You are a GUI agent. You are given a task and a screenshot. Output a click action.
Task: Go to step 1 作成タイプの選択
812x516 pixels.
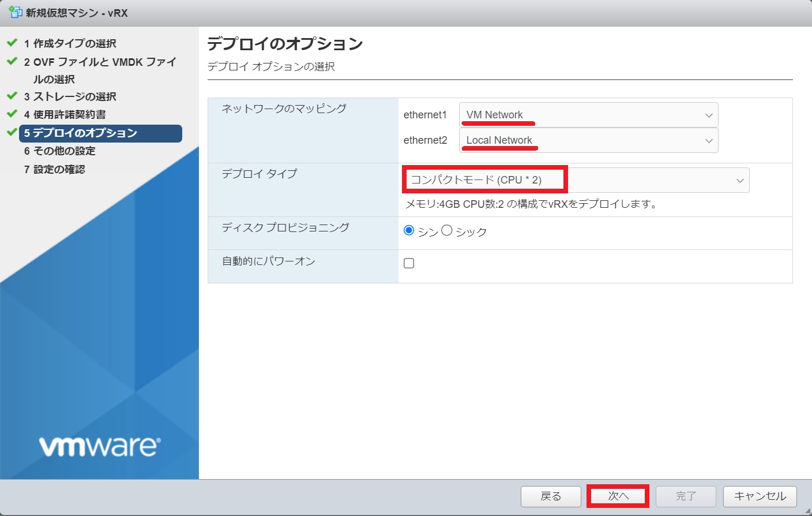pyautogui.click(x=70, y=43)
